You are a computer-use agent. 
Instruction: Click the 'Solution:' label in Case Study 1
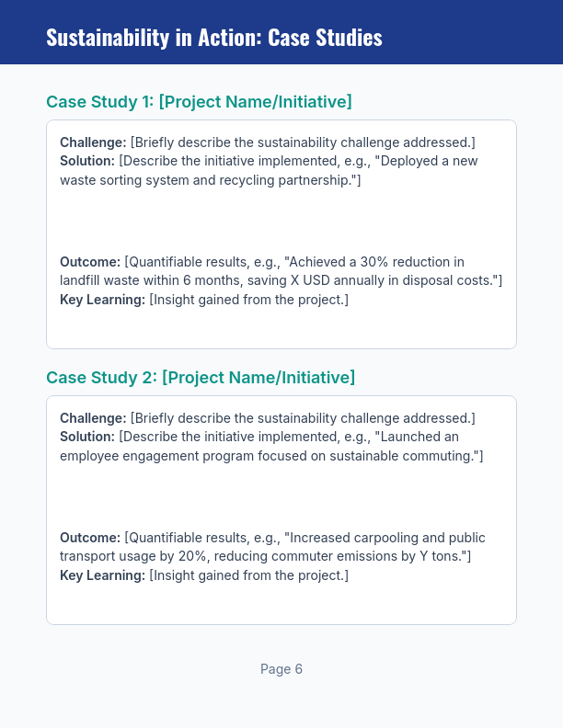(87, 161)
